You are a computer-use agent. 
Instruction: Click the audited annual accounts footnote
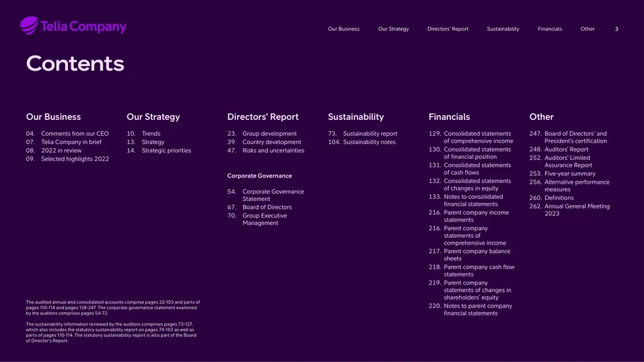click(113, 307)
